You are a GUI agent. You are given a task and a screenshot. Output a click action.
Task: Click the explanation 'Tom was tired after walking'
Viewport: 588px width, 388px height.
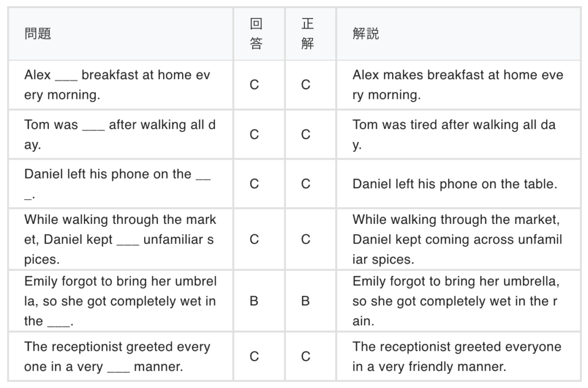coord(454,134)
